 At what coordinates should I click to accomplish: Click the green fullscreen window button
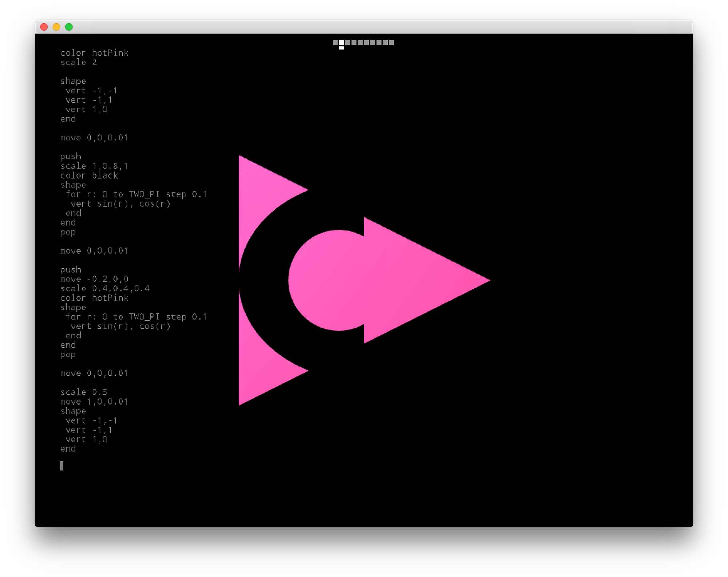69,27
